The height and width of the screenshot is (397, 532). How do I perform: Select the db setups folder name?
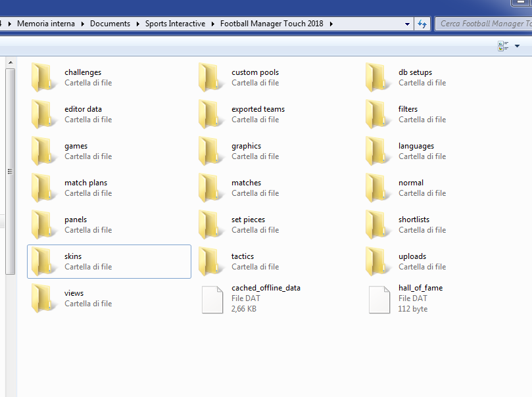click(416, 72)
